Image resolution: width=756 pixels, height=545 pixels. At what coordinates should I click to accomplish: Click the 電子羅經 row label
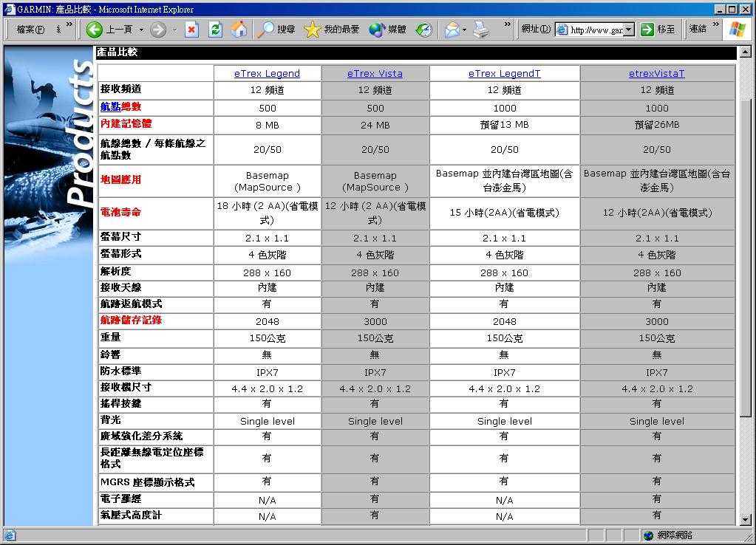tap(120, 498)
